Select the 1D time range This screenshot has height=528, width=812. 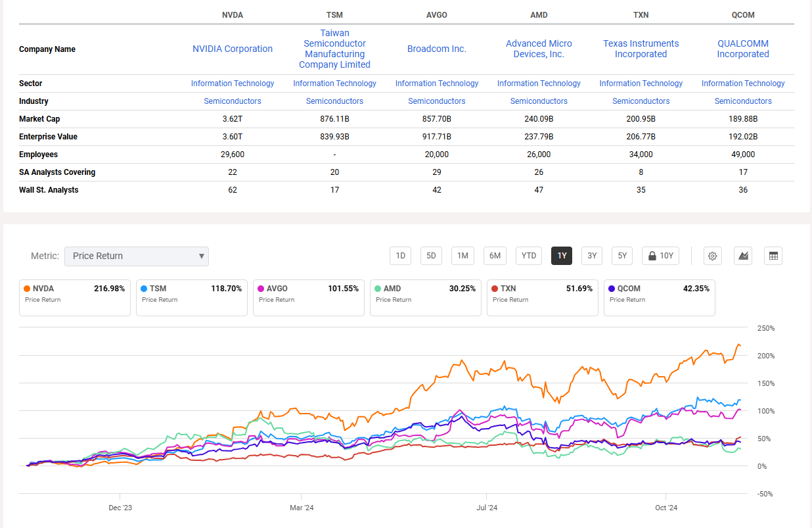point(400,256)
